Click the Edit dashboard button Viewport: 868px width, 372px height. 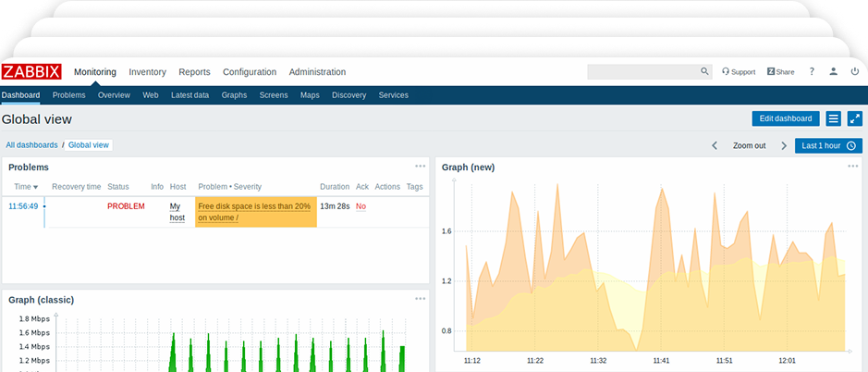(x=786, y=118)
